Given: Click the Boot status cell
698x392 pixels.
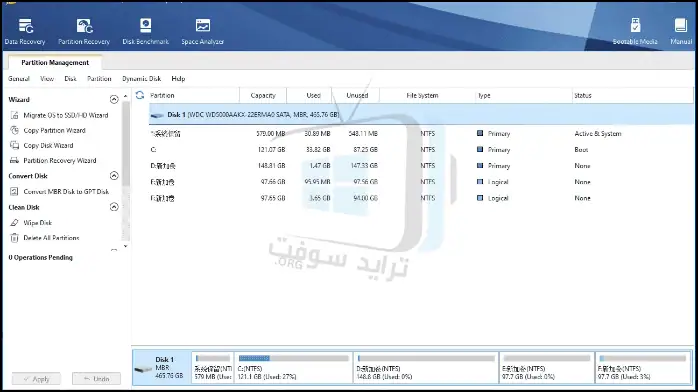Looking at the screenshot, I should (x=581, y=150).
